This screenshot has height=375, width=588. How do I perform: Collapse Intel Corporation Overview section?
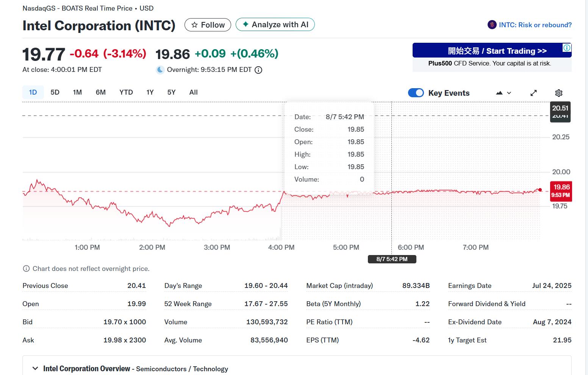(x=35, y=369)
